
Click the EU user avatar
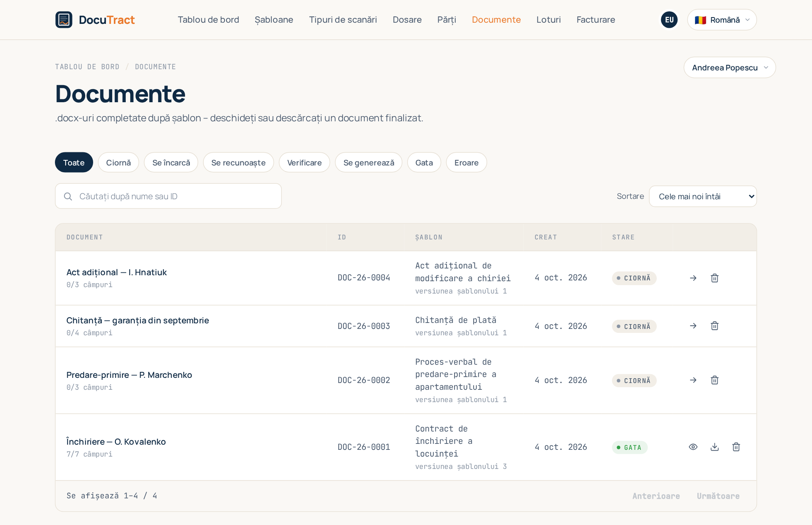pyautogui.click(x=669, y=20)
